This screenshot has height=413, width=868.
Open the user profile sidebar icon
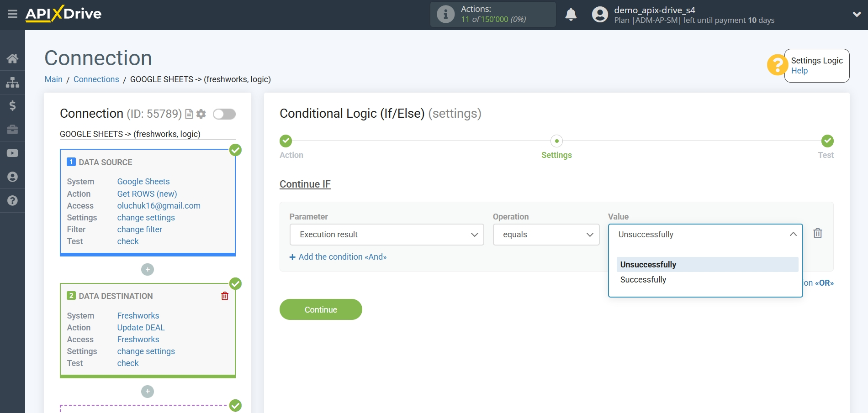pyautogui.click(x=12, y=177)
